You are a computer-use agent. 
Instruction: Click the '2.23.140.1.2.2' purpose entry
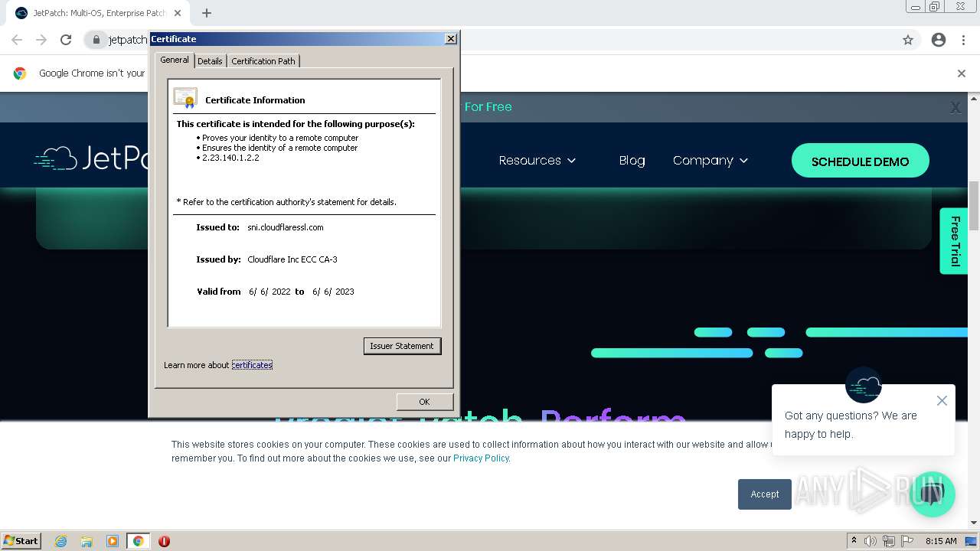[x=230, y=158]
